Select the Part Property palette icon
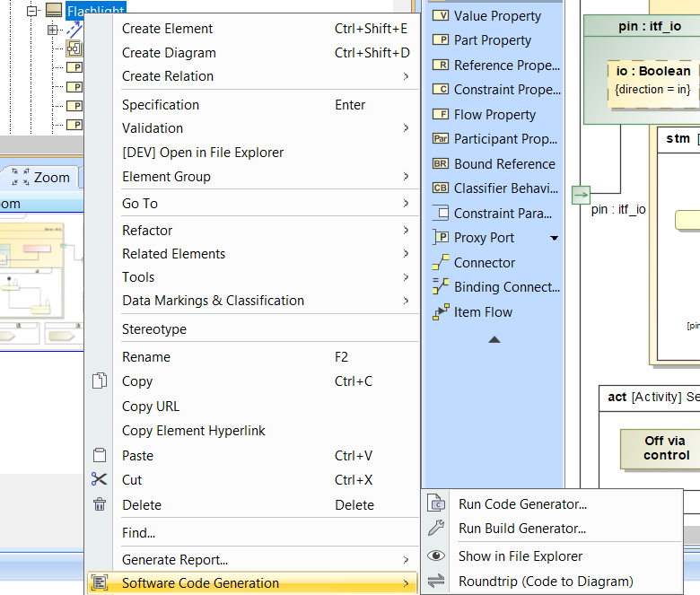700x595 pixels. [x=441, y=40]
